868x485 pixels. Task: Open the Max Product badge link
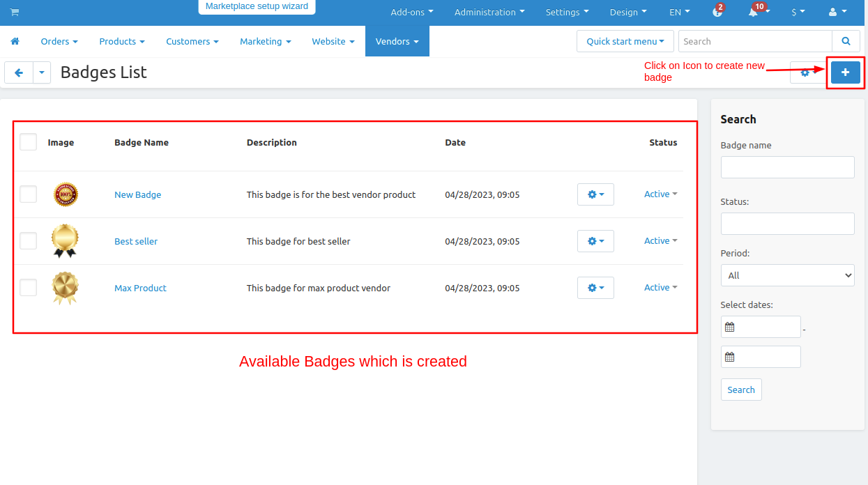[x=140, y=288]
